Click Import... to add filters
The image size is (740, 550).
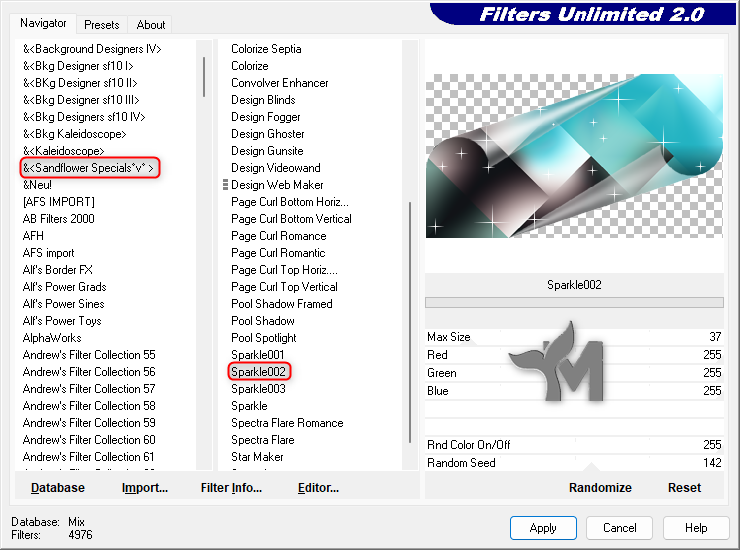click(145, 488)
